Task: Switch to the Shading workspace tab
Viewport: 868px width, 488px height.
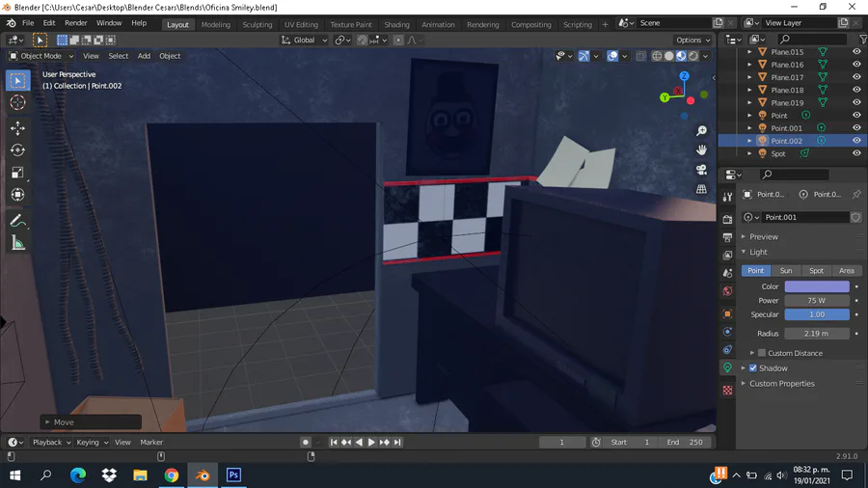Action: click(x=396, y=24)
